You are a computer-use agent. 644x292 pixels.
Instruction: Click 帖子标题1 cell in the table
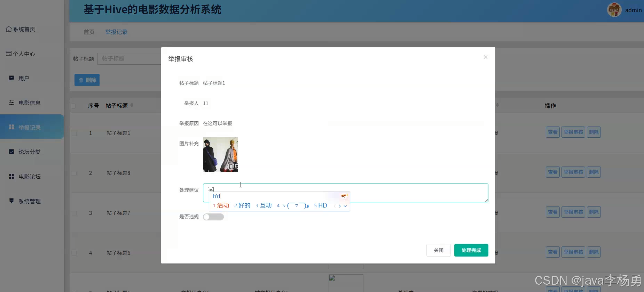pos(118,133)
